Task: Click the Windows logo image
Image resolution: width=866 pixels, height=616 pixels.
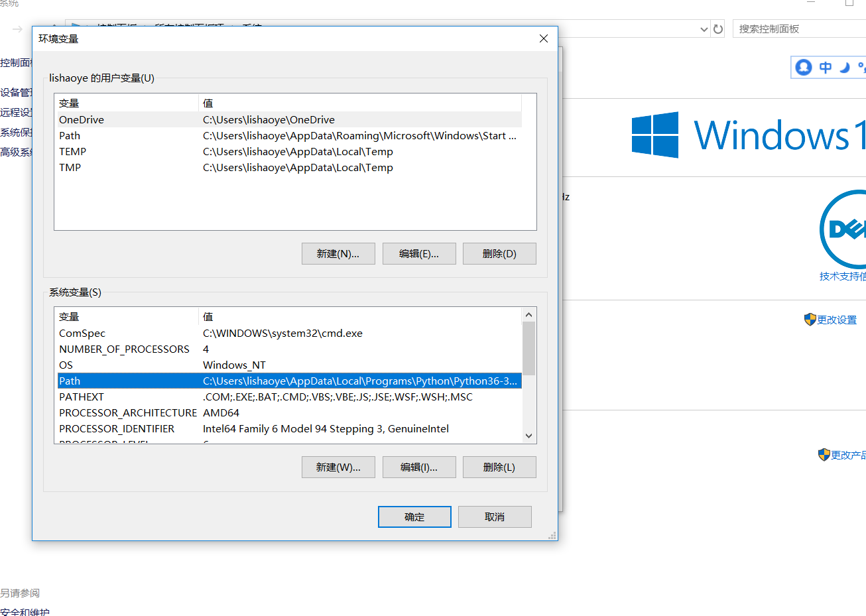Action: pos(654,135)
